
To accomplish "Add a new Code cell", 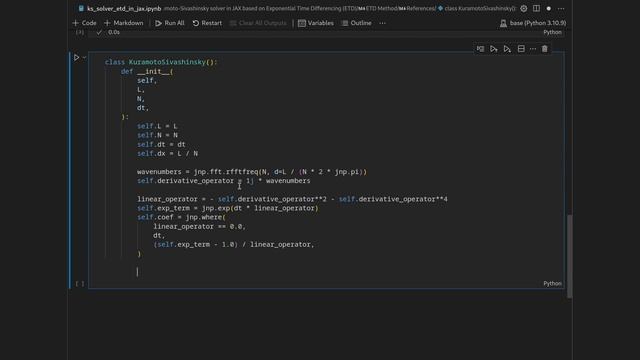I will point(84,23).
